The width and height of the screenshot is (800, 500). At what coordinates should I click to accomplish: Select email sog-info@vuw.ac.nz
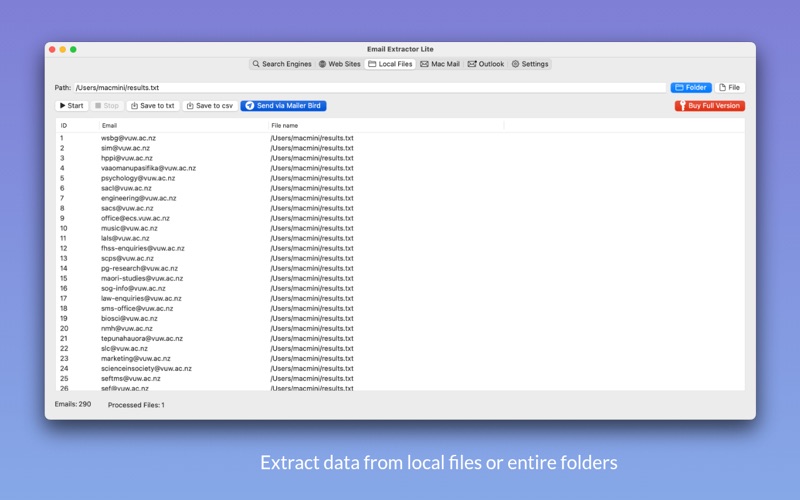point(133,288)
